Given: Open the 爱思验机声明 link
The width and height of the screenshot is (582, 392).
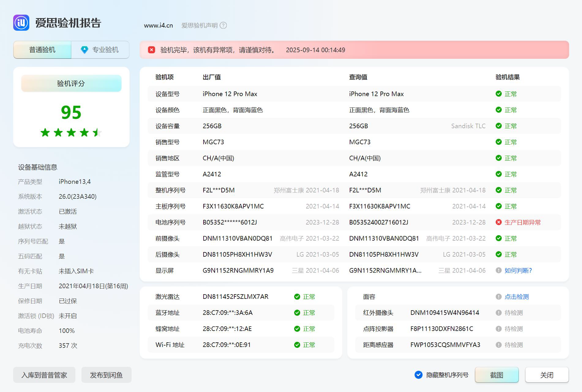Looking at the screenshot, I should point(199,25).
